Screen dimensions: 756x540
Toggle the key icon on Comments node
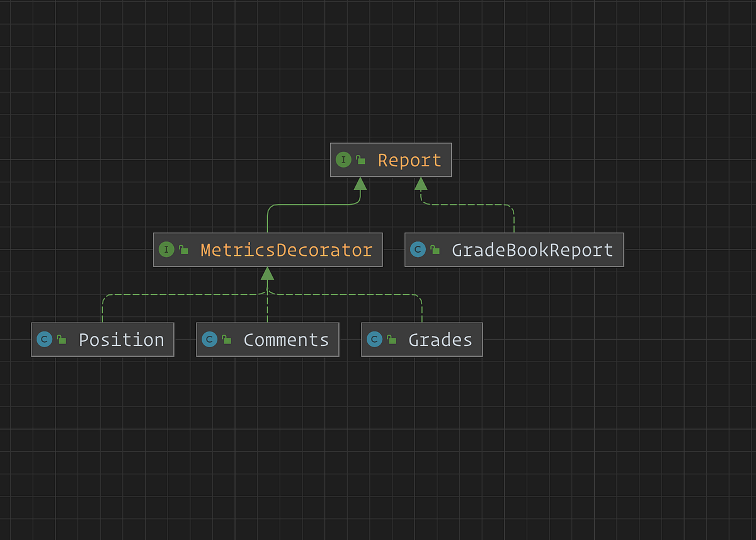pos(226,339)
